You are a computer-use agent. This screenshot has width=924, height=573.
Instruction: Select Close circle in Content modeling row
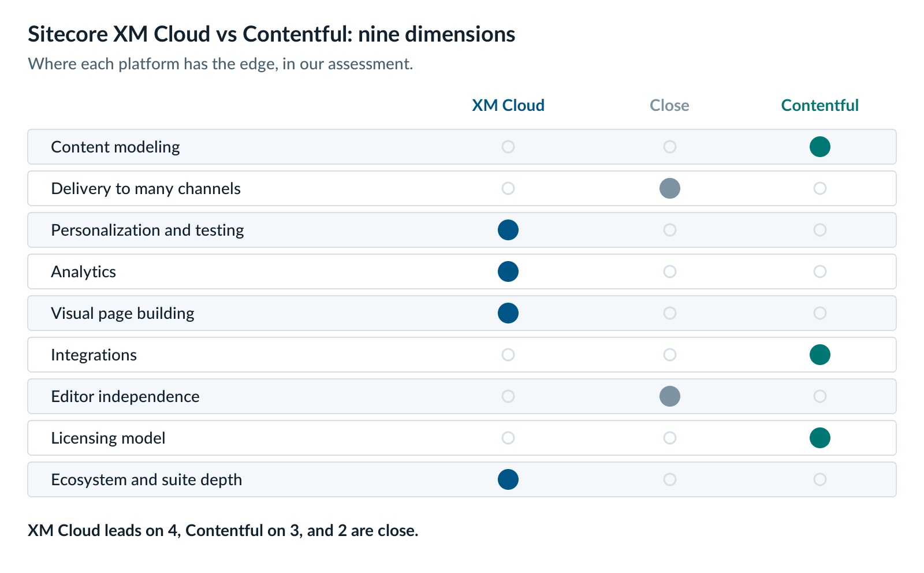click(x=670, y=147)
